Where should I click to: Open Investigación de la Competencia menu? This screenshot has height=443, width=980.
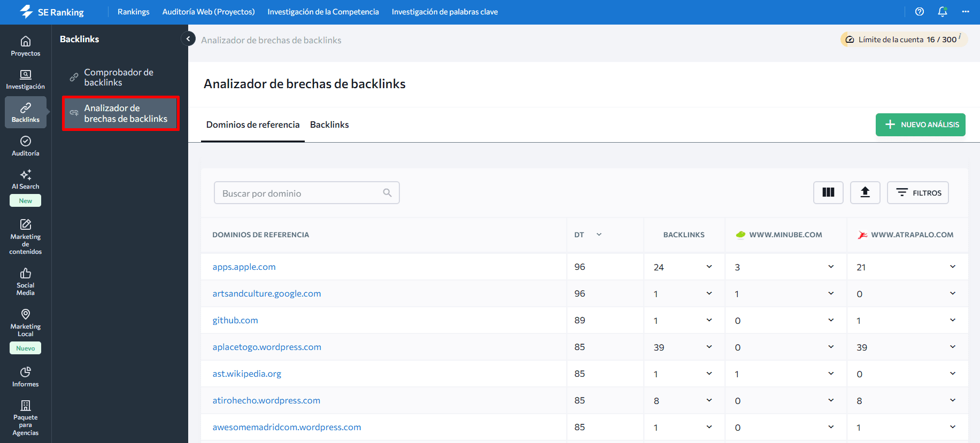323,12
